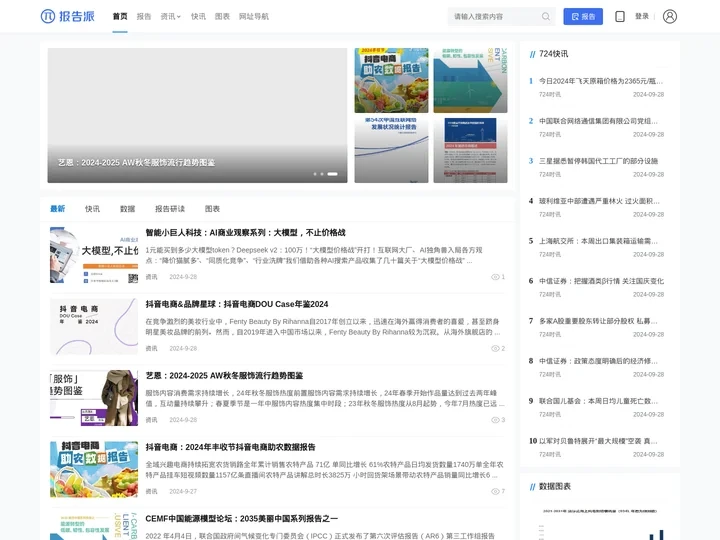Open news item 玻利维亚中部遭遇严重林火

click(x=599, y=201)
